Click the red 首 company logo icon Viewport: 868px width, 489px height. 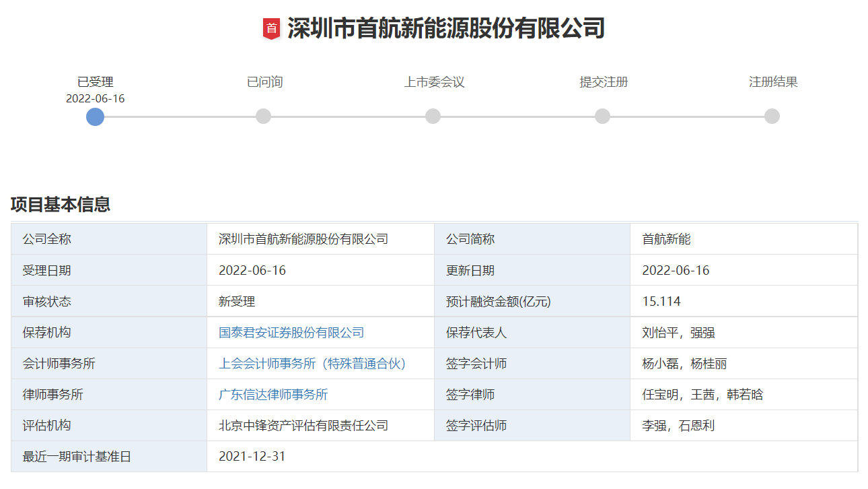point(272,26)
